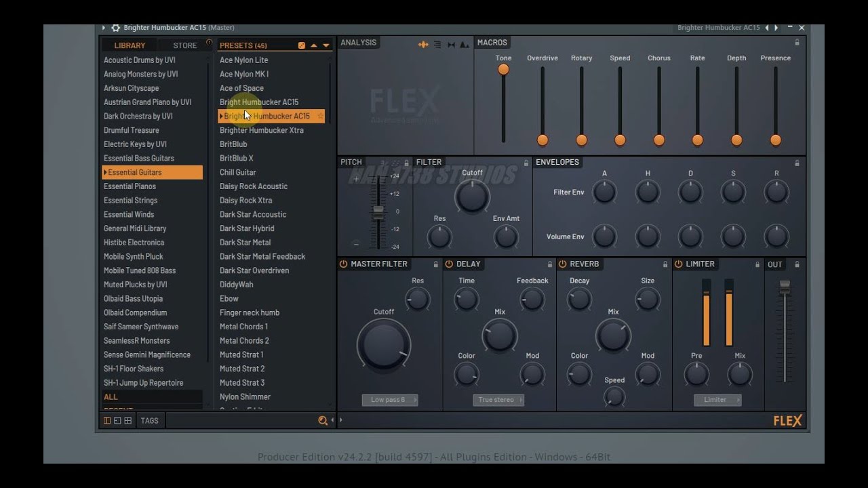The image size is (868, 488).
Task: Show ALL library packs
Action: [x=152, y=397]
